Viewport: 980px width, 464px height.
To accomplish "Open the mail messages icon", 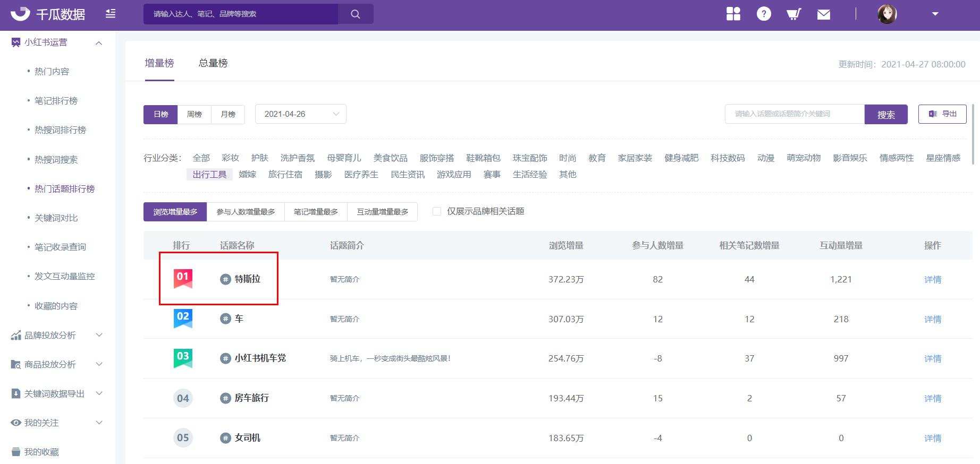I will coord(824,14).
